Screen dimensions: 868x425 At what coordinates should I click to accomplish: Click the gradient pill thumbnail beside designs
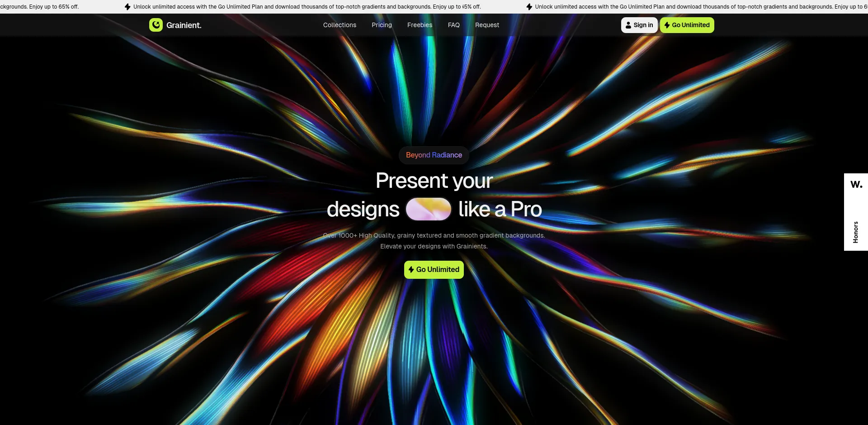point(429,209)
